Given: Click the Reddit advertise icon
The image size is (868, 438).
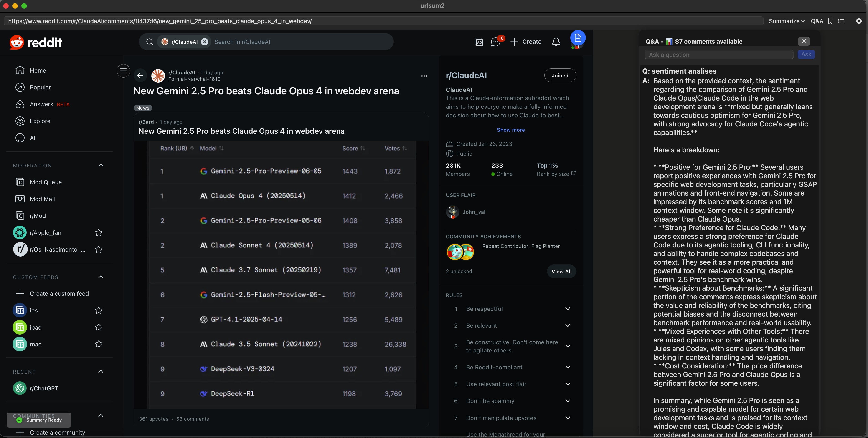Looking at the screenshot, I should 478,42.
